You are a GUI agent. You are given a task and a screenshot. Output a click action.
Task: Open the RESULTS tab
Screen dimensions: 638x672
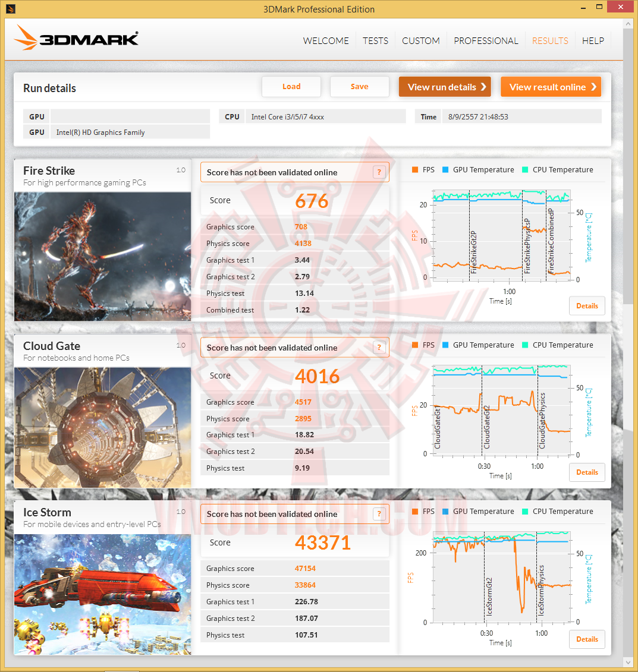(x=550, y=41)
